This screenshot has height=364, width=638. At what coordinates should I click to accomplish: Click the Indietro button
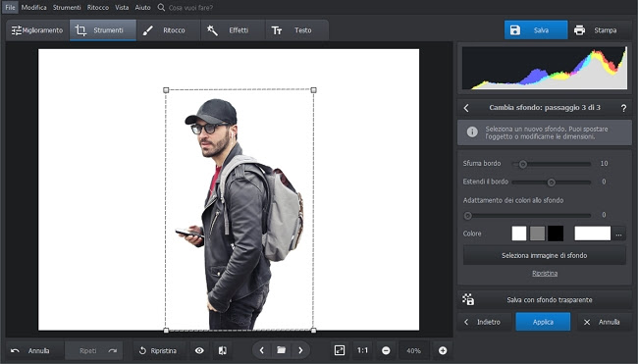tap(484, 322)
